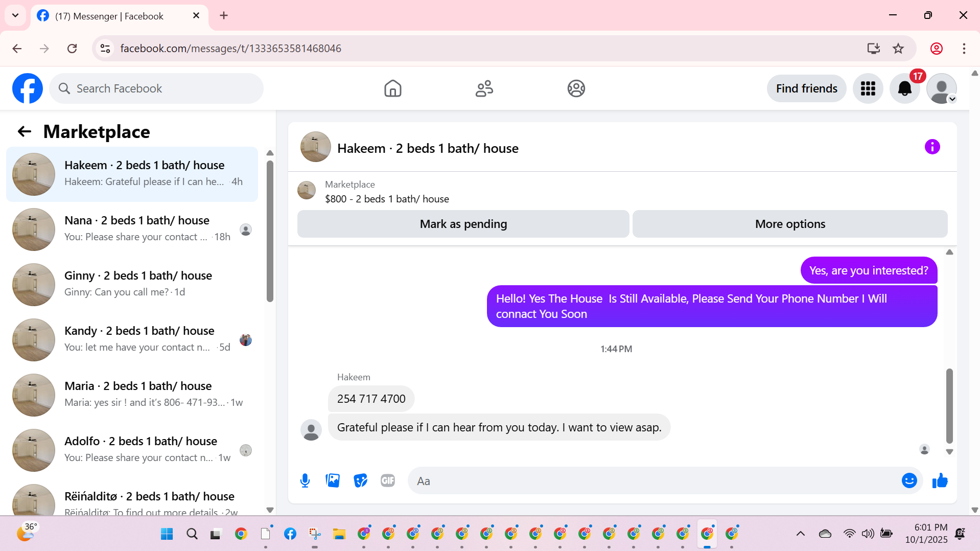Open Nana conversation in chat list
Screen dimensions: 980x551
[132, 229]
